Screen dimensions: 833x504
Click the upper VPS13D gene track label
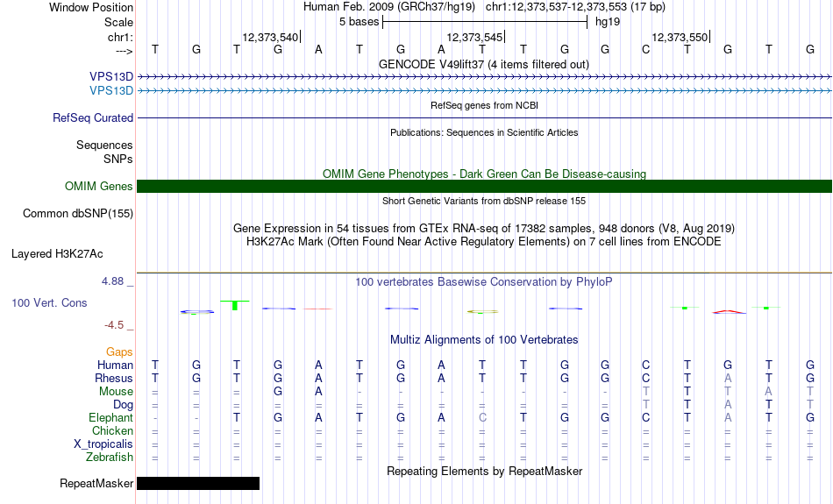coord(111,77)
